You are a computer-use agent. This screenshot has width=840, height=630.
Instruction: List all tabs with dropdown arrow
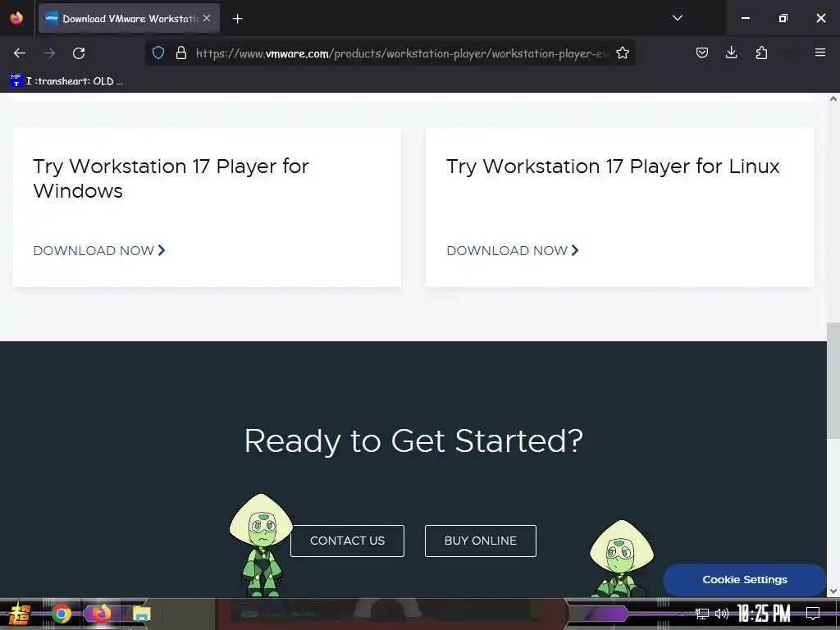(x=677, y=18)
